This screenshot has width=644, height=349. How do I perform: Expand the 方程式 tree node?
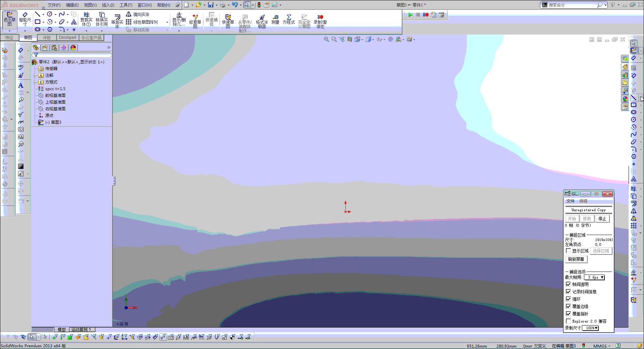tap(35, 82)
